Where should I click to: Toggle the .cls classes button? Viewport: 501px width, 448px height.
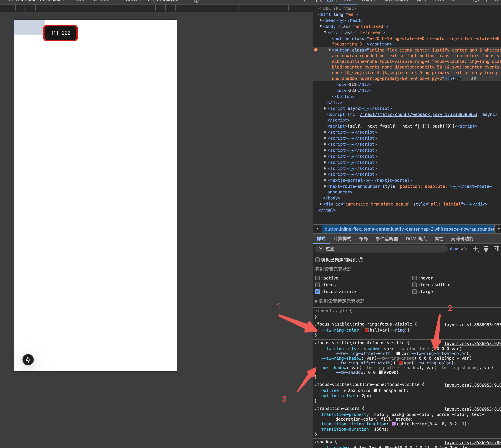[x=465, y=249]
